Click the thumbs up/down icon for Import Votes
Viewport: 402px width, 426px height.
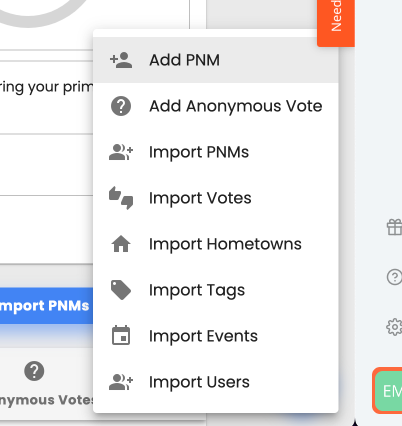(x=121, y=198)
